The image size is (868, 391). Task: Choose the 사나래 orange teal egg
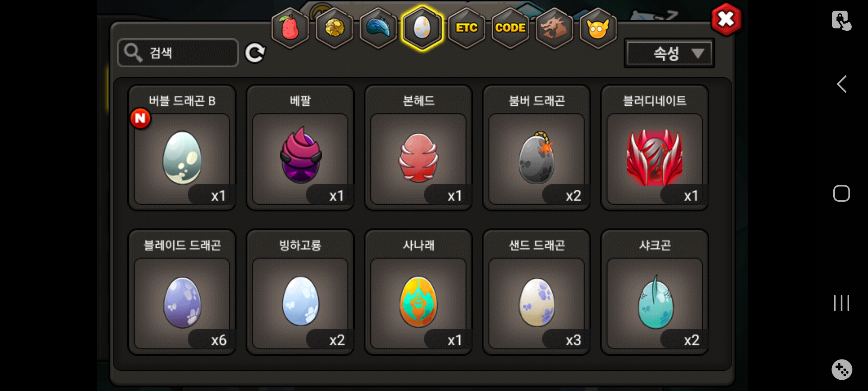(x=418, y=292)
